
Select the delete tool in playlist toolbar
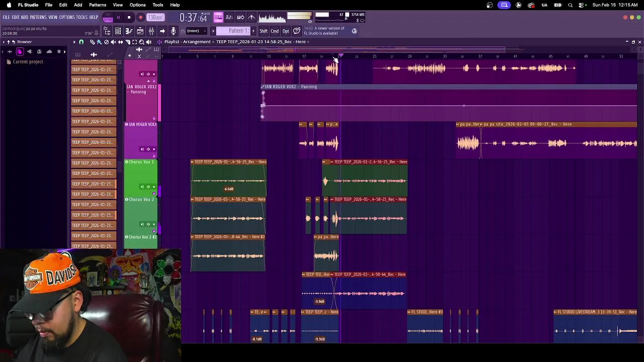[x=106, y=42]
